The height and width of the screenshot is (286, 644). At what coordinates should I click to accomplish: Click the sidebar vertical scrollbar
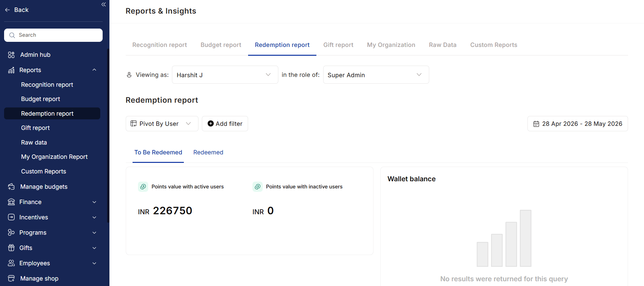click(x=108, y=135)
